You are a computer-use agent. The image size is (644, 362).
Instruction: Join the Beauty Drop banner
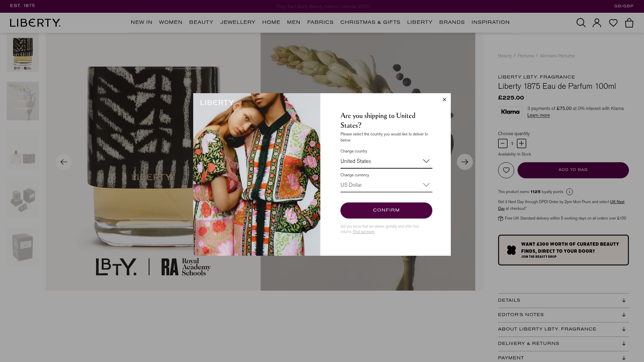tap(563, 250)
